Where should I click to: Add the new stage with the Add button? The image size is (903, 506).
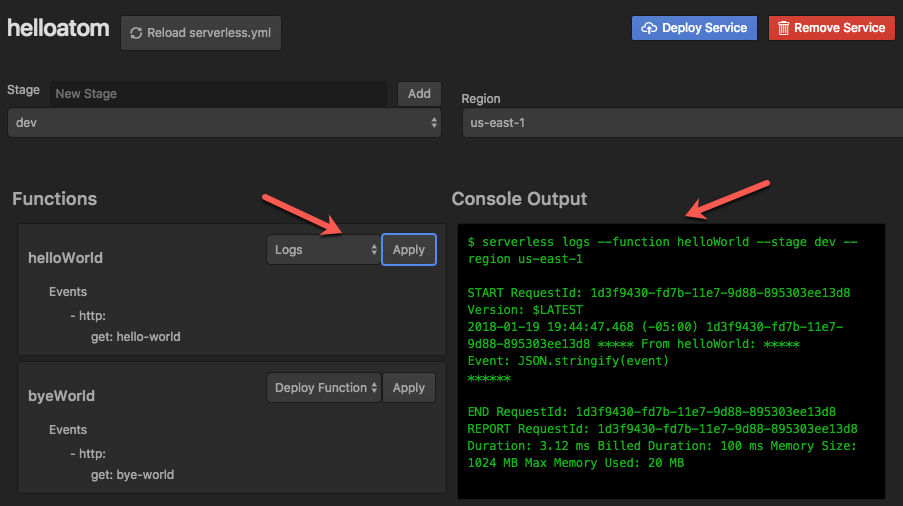point(419,94)
